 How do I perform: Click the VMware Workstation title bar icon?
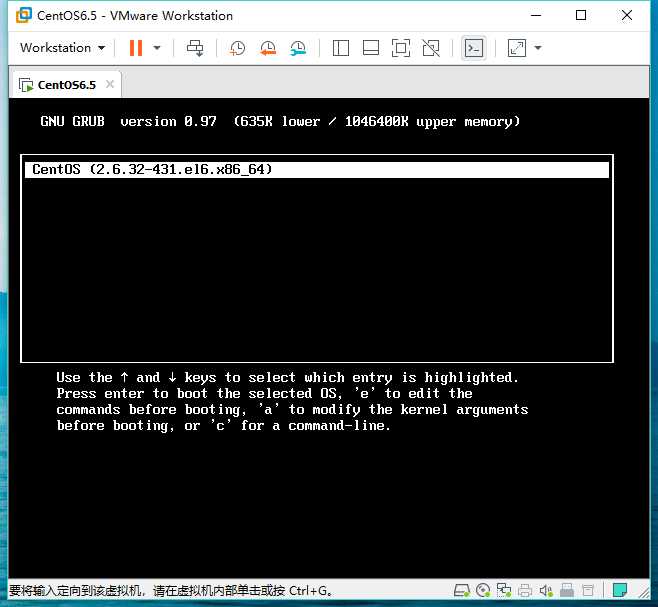24,15
